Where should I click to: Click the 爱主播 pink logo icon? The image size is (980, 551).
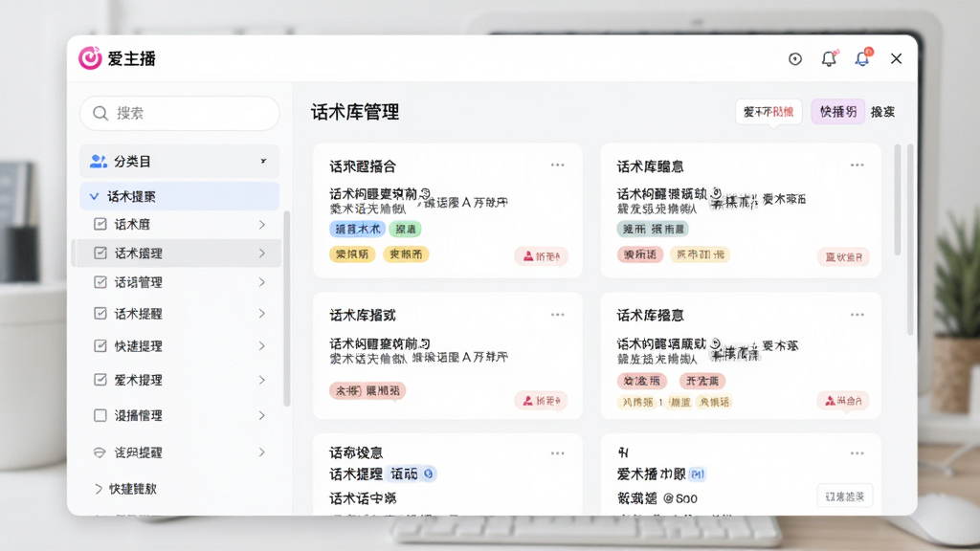pos(90,58)
